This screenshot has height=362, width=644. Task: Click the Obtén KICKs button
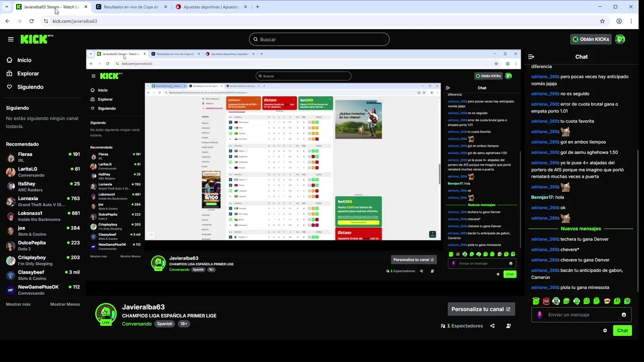(591, 39)
